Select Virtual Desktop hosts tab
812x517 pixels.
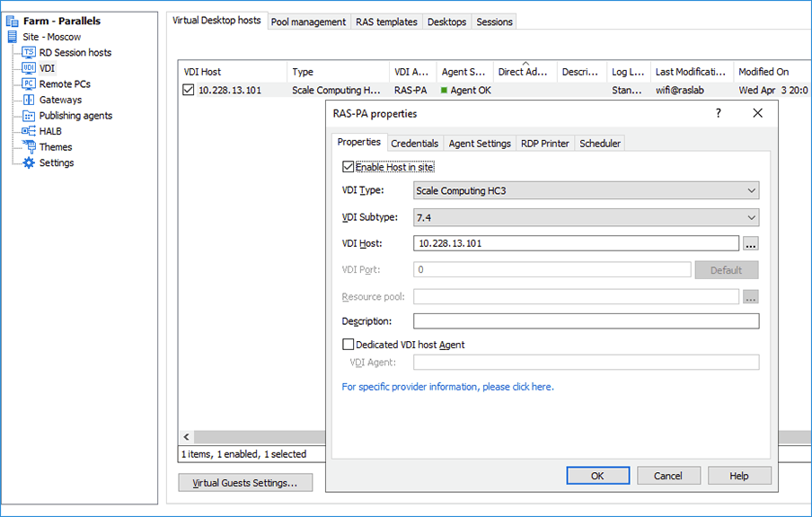(216, 20)
